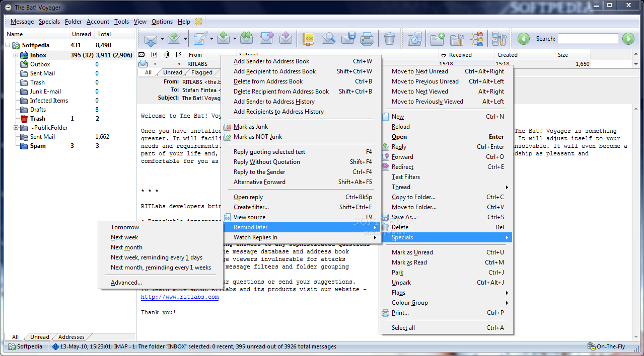Collapse the Softpedia account tree node
This screenshot has width=644, height=356.
pos(9,45)
